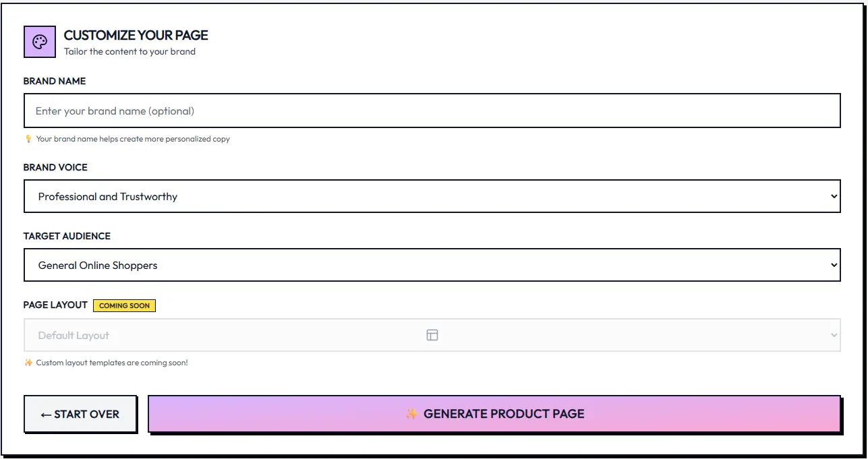Click the yellow Coming Soon badge
The image size is (868, 459).
click(x=125, y=305)
